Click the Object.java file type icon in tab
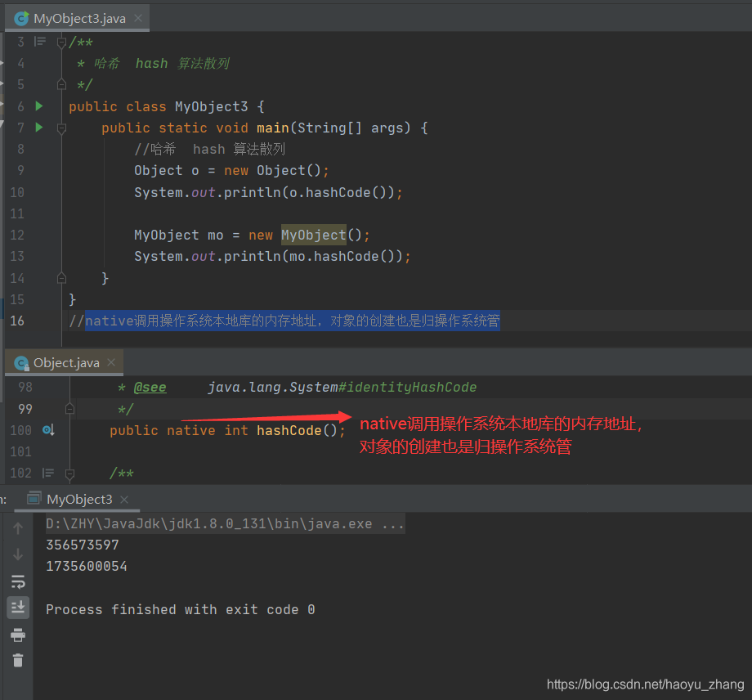The height and width of the screenshot is (700, 752). point(21,363)
